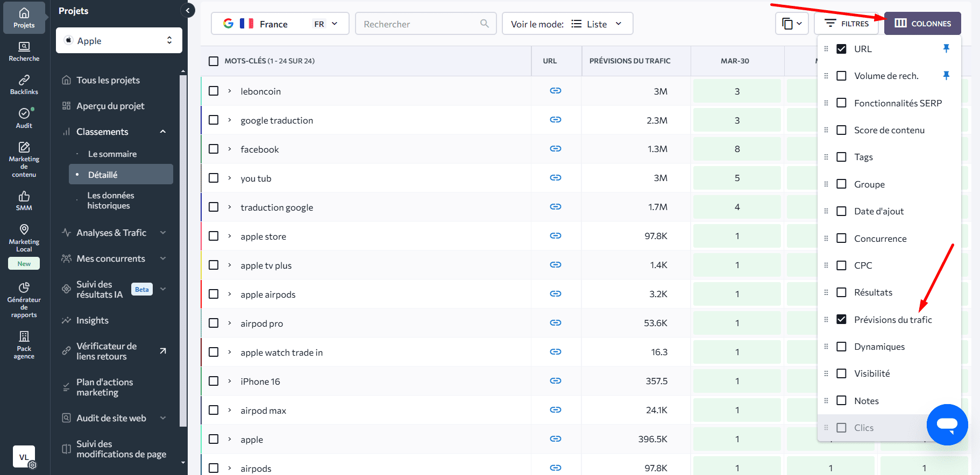Click the URL link icon for airpod pro
The width and height of the screenshot is (980, 475).
(556, 323)
